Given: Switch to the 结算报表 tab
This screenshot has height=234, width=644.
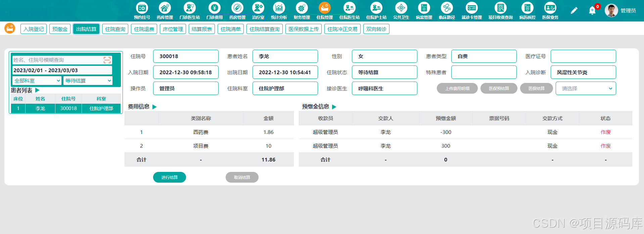Looking at the screenshot, I should pos(202,29).
